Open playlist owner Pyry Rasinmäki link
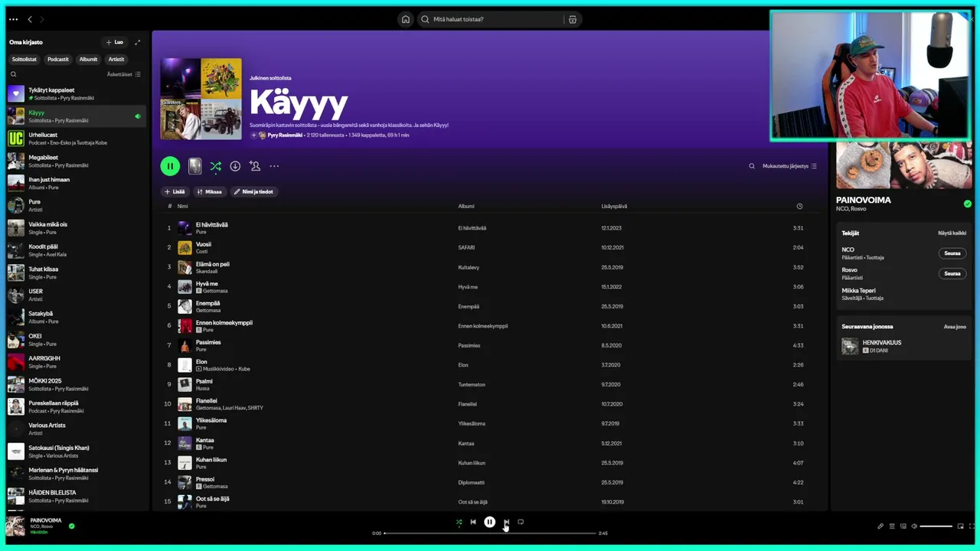980x551 pixels. pyautogui.click(x=285, y=135)
